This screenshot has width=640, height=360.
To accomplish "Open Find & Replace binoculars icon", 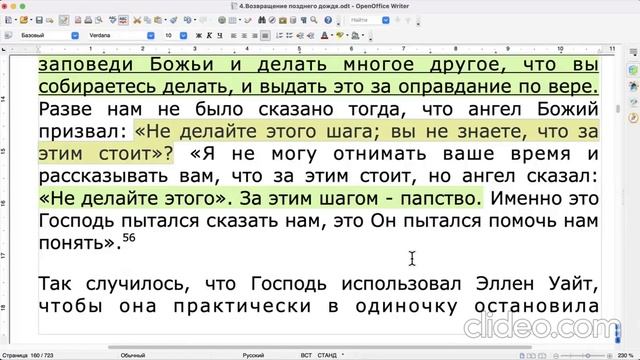I will 262,20.
